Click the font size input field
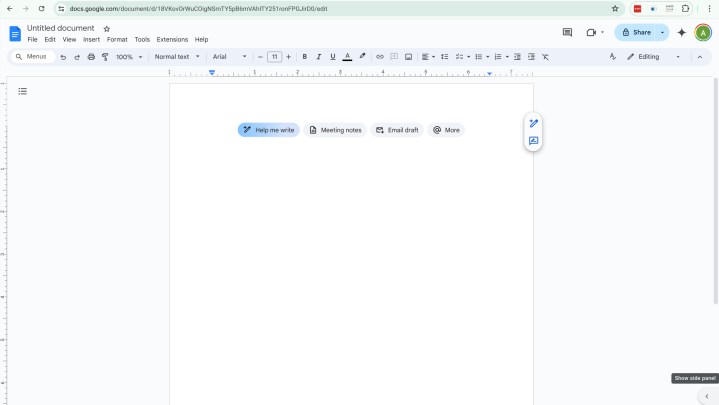719x405 pixels. (274, 57)
